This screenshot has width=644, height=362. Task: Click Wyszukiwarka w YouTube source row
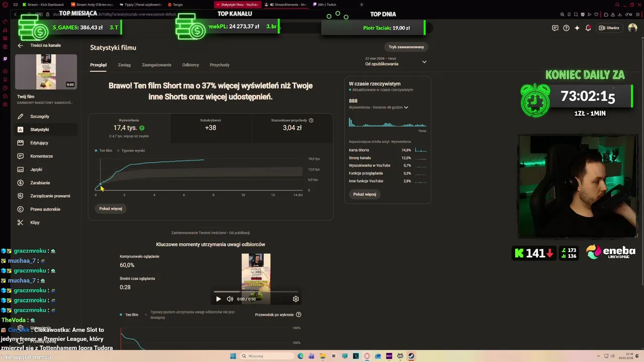[x=387, y=165]
